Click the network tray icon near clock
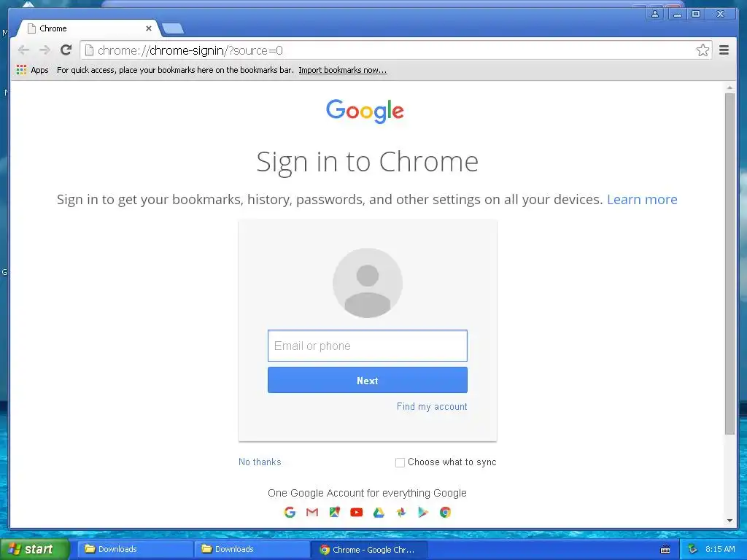This screenshot has height=560, width=747. pyautogui.click(x=692, y=549)
